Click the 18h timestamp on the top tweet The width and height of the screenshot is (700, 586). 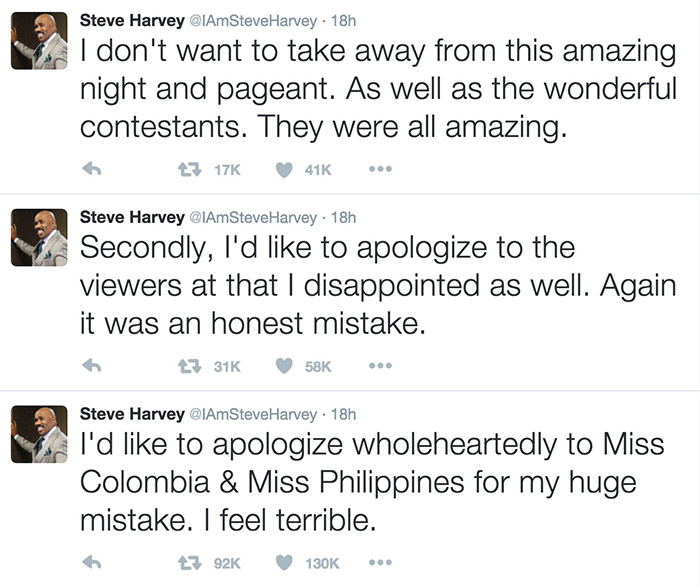(344, 19)
